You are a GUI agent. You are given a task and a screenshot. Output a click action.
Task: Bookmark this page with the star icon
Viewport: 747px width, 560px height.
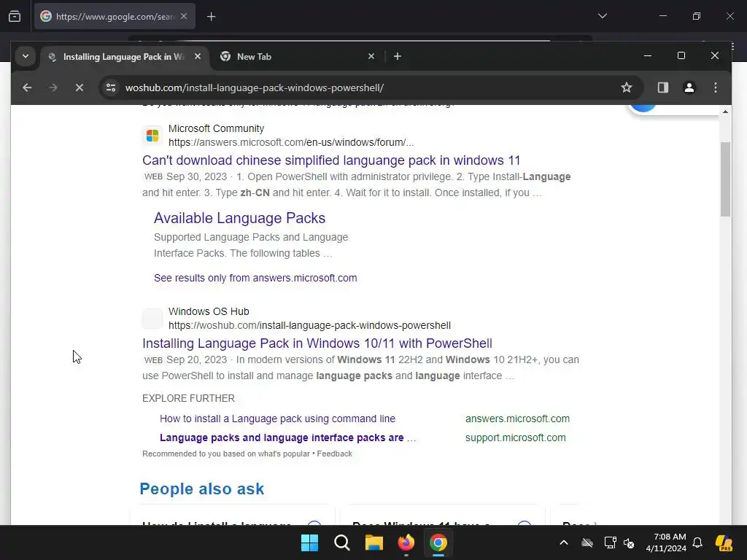pos(627,87)
